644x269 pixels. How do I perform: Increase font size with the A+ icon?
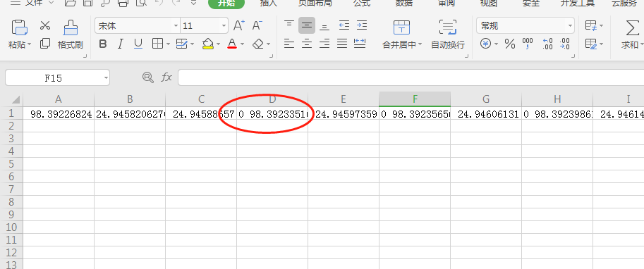pos(239,25)
